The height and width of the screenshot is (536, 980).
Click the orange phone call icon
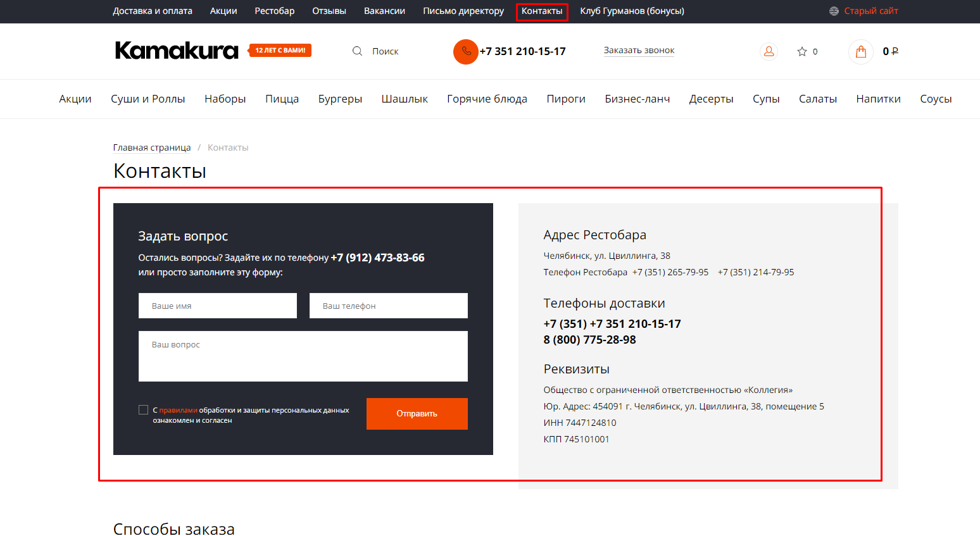click(x=466, y=51)
